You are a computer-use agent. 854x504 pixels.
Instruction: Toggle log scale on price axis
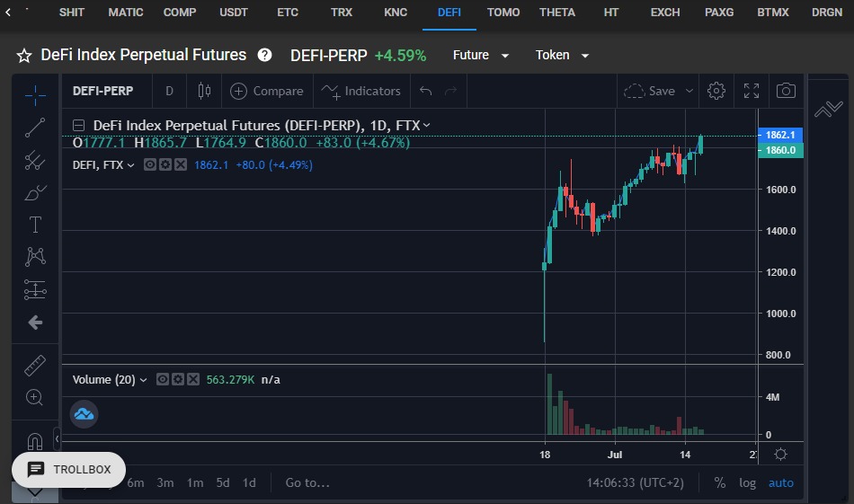click(x=747, y=482)
